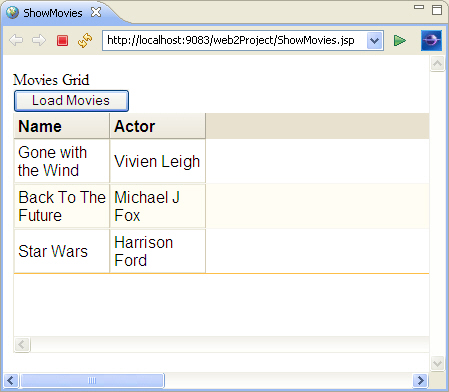Image resolution: width=449 pixels, height=392 pixels.
Task: Maximize the browser view panel
Action: (x=437, y=10)
